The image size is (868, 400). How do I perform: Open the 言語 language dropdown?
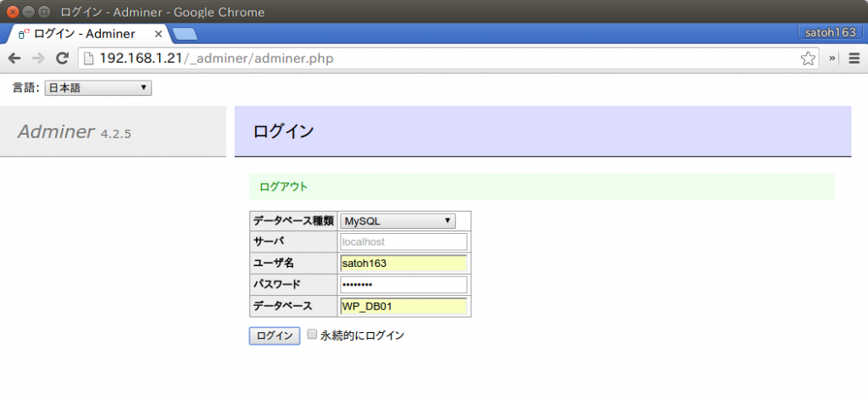[x=97, y=87]
